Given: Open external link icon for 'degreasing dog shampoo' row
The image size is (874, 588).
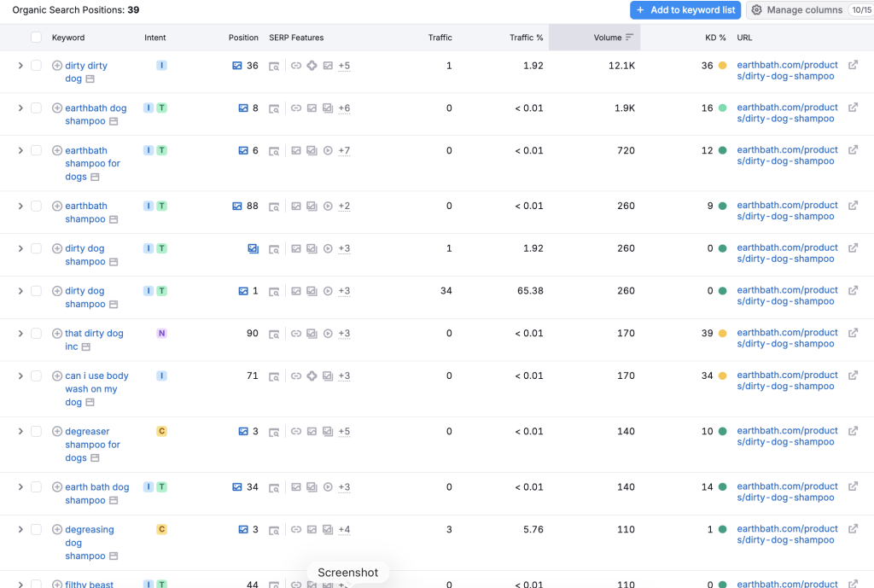Looking at the screenshot, I should coord(853,529).
